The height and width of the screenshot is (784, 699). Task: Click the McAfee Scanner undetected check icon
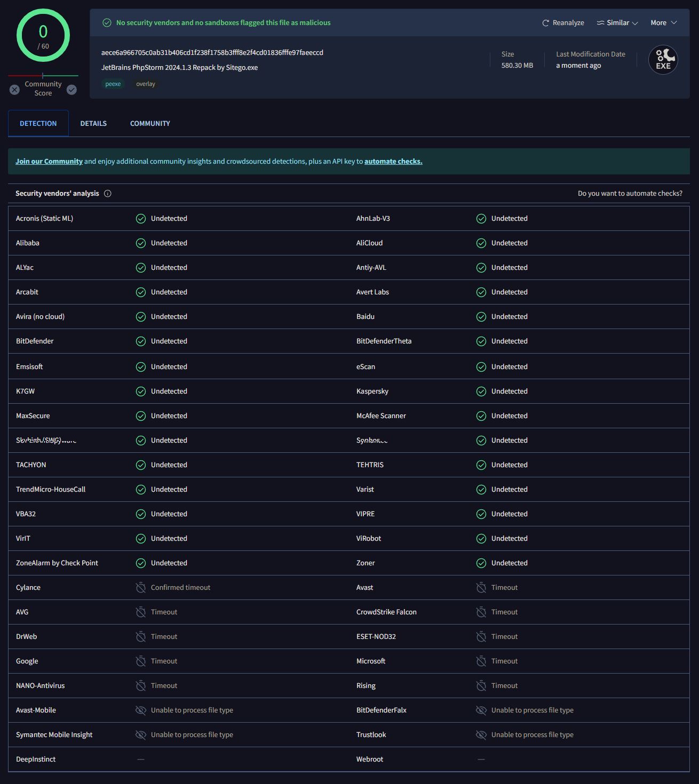[481, 416]
